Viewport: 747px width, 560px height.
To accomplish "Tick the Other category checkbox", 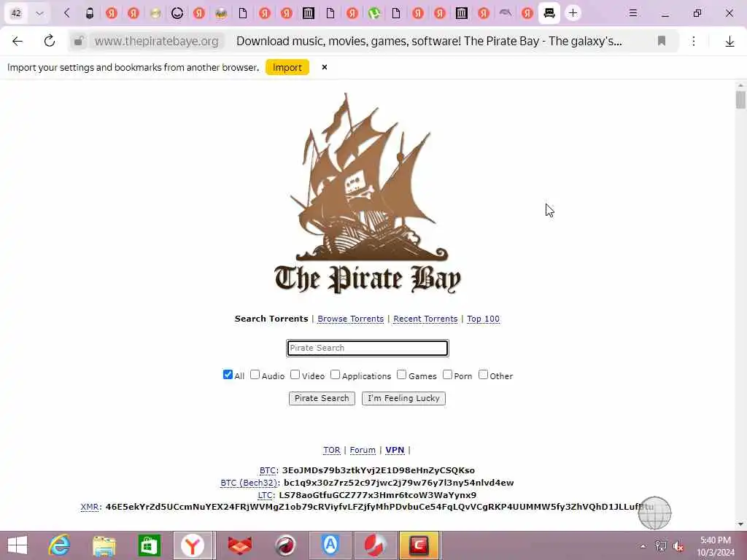I will 483,375.
